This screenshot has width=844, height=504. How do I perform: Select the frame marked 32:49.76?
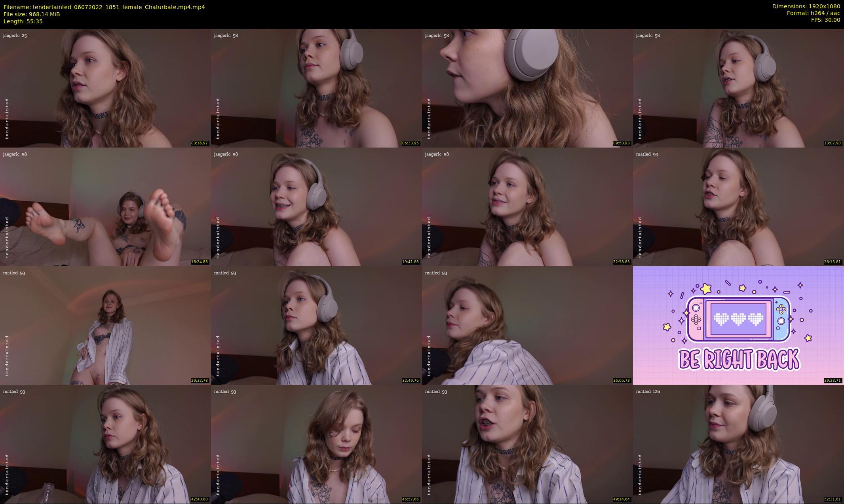coord(316,325)
